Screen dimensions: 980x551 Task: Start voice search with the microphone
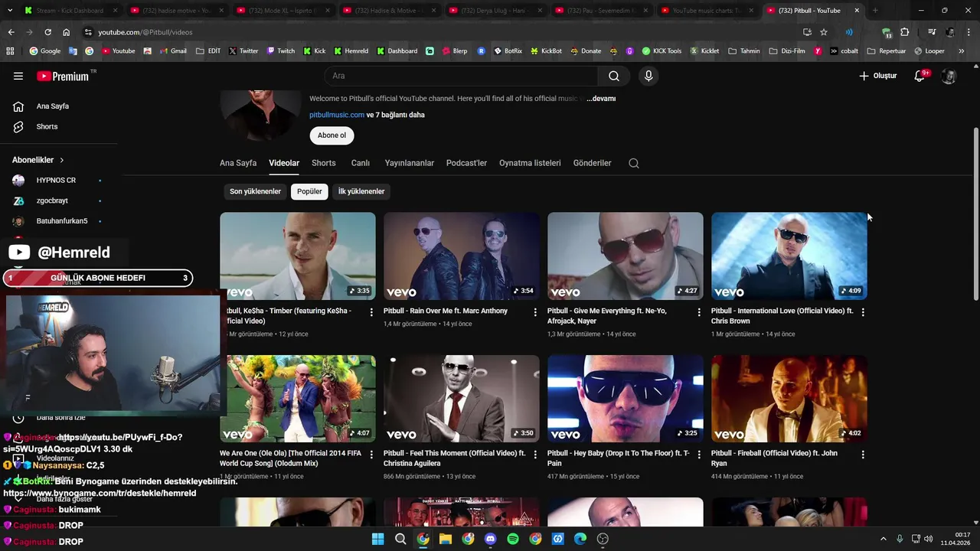point(648,76)
